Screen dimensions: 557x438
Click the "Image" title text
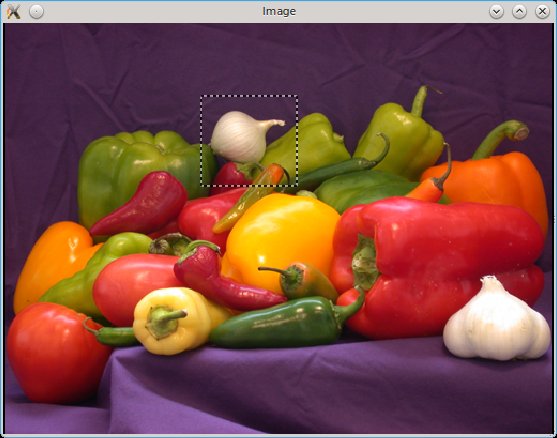[x=279, y=11]
